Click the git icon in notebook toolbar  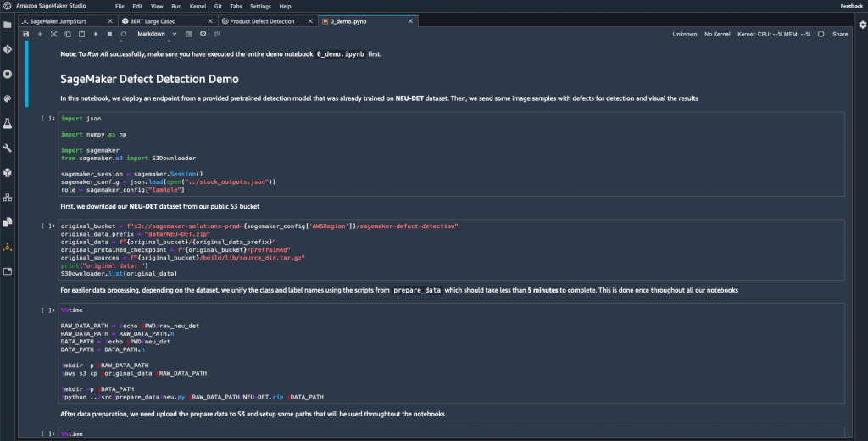coord(217,34)
